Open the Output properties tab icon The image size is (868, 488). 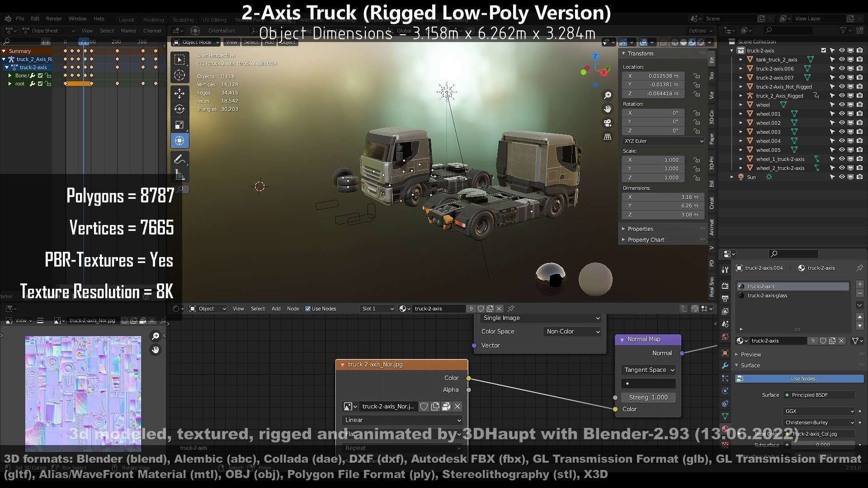725,299
